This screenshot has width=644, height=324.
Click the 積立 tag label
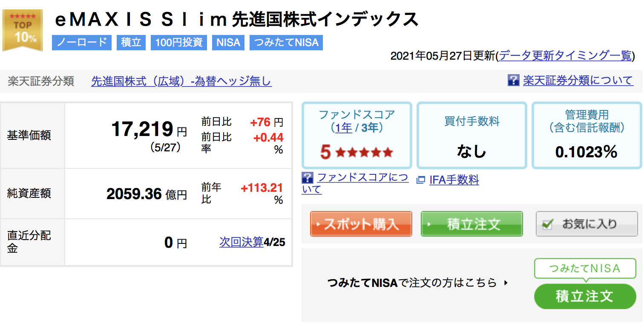pos(131,43)
